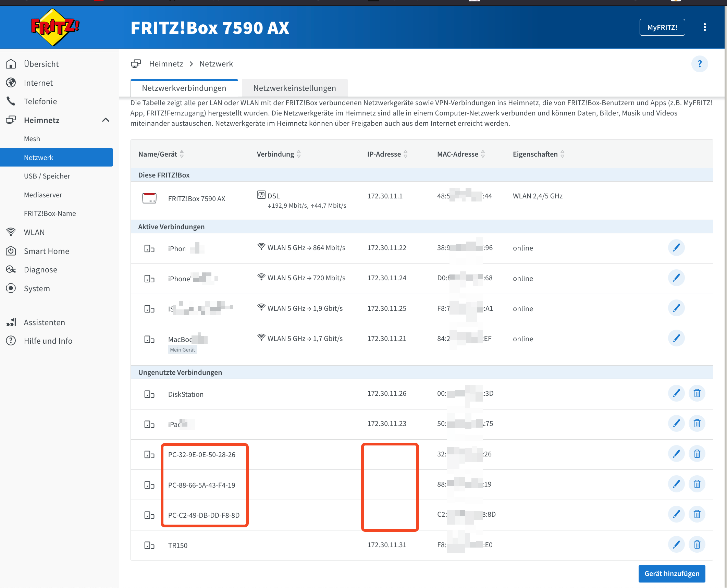Viewport: 727px width, 588px height.
Task: Edit the MacBook device entry
Action: point(676,339)
